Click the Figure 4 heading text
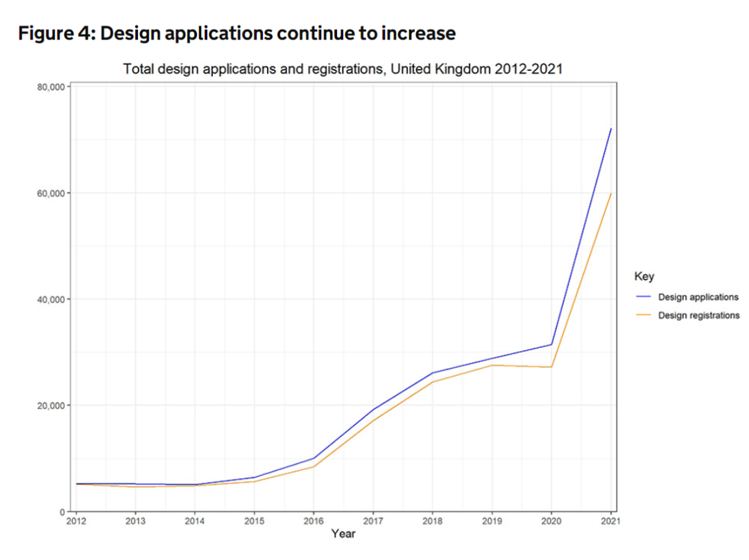Screen dimensions: 749x560 pyautogui.click(x=236, y=33)
